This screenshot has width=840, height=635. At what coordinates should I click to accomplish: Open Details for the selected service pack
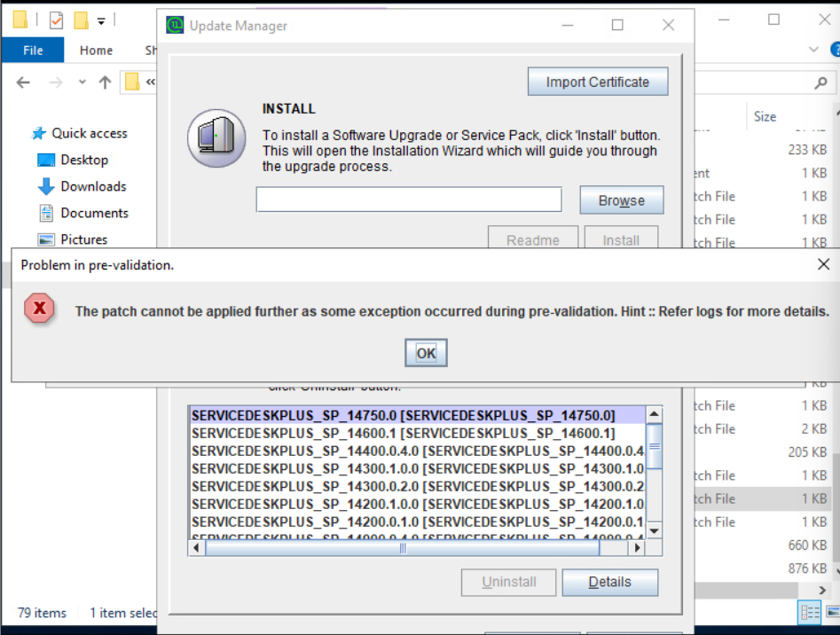pyautogui.click(x=609, y=582)
